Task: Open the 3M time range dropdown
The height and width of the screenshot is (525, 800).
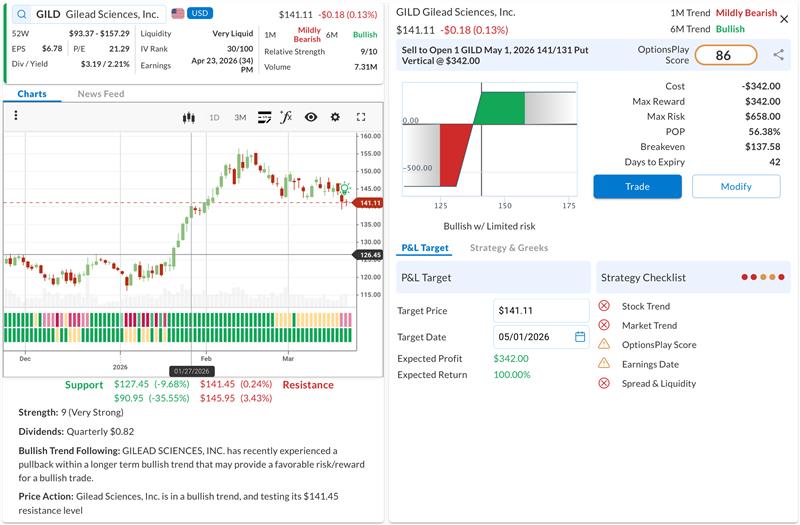Action: [240, 117]
